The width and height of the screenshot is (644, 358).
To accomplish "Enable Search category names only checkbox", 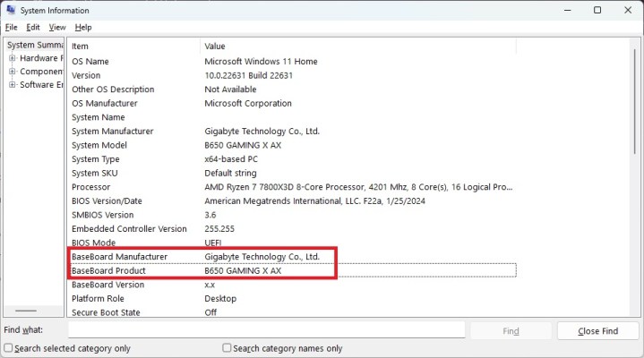I will tap(228, 348).
